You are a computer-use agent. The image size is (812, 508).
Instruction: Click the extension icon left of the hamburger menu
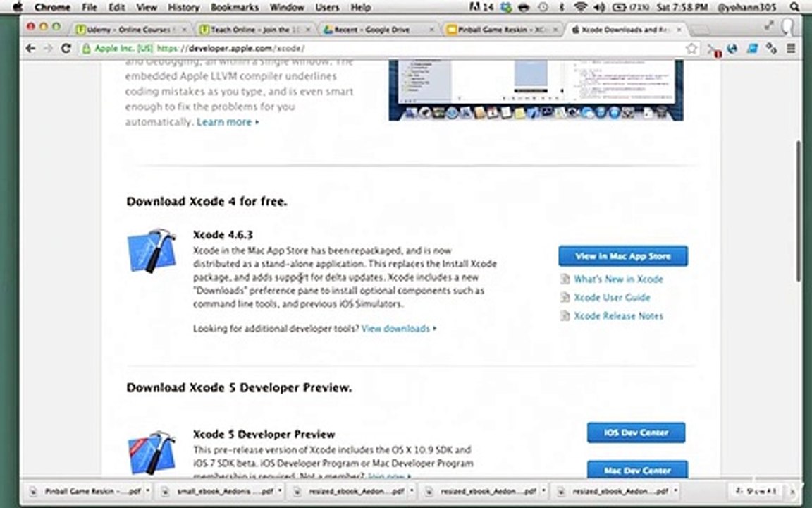pyautogui.click(x=772, y=48)
